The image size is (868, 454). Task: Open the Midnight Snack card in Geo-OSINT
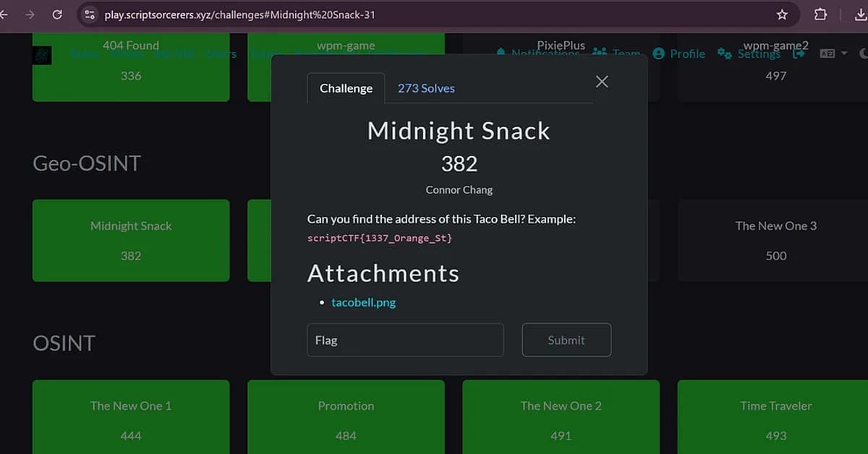click(x=131, y=241)
